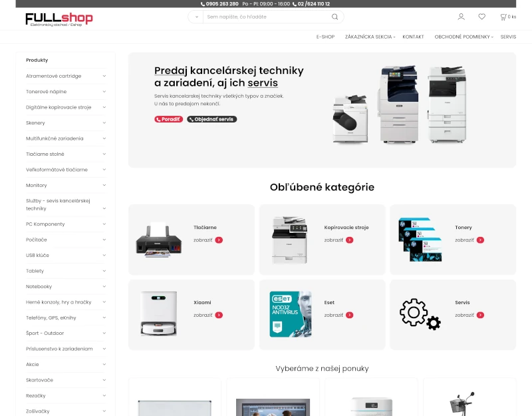Screen dimensions: 532x416
Task: Open USB kľúče category
Action: click(37, 256)
